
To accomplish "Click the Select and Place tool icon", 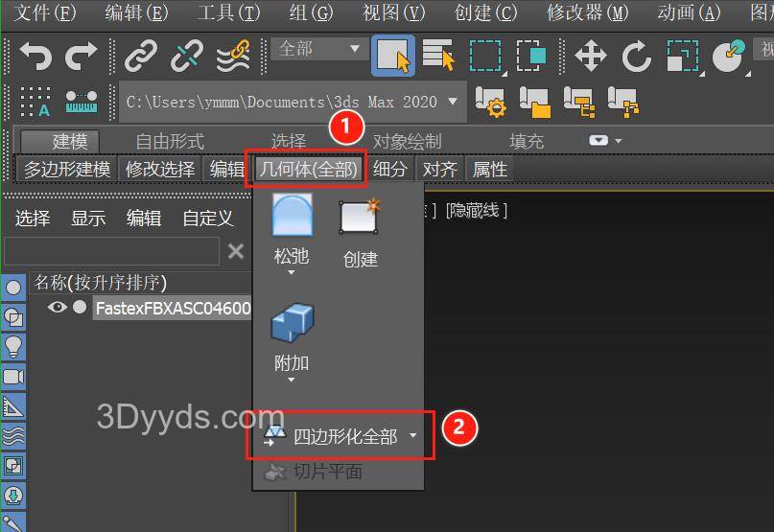I will 729,56.
